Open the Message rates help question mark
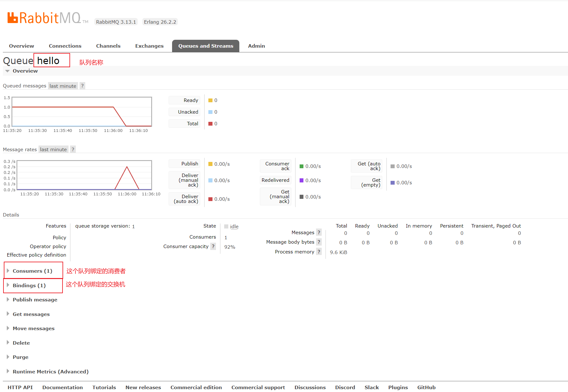The image size is (568, 392). (x=73, y=149)
